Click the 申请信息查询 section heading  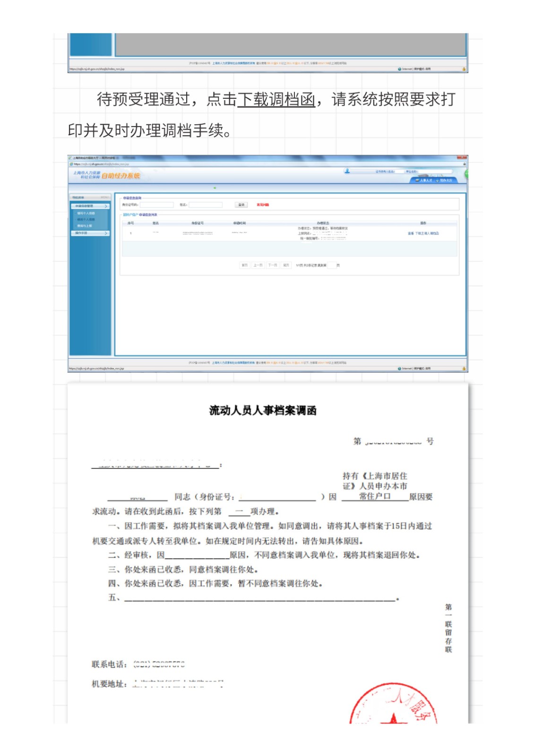tap(132, 198)
